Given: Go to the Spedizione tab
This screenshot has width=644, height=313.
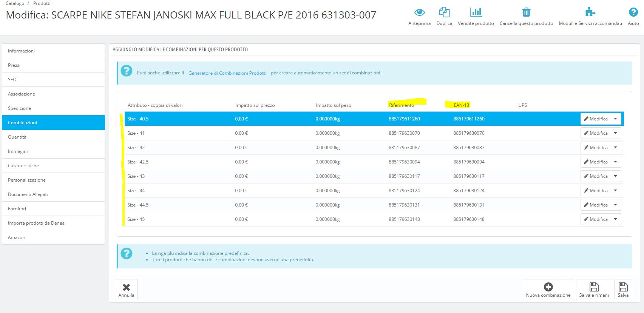Looking at the screenshot, I should pos(53,108).
